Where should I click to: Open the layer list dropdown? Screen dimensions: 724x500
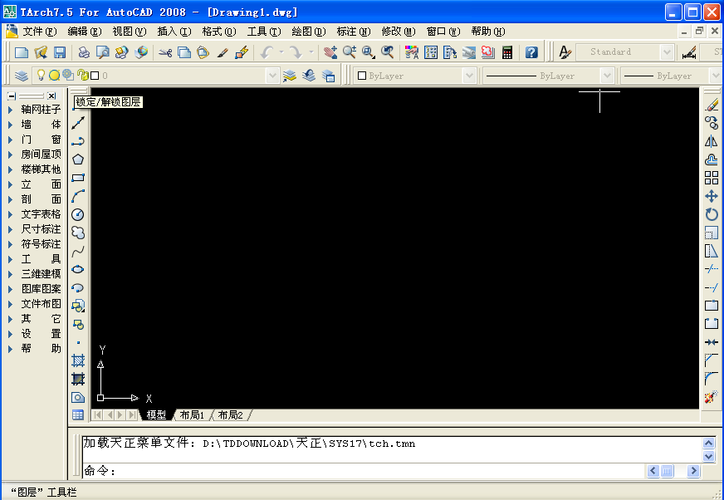pos(273,75)
